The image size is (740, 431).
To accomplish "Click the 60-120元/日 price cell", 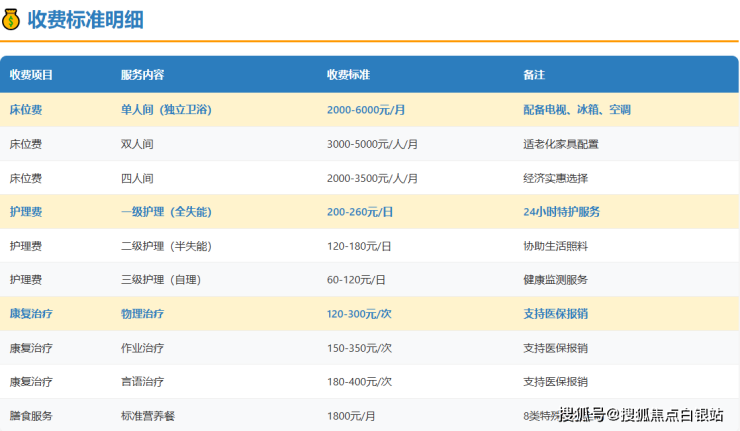I will click(356, 280).
